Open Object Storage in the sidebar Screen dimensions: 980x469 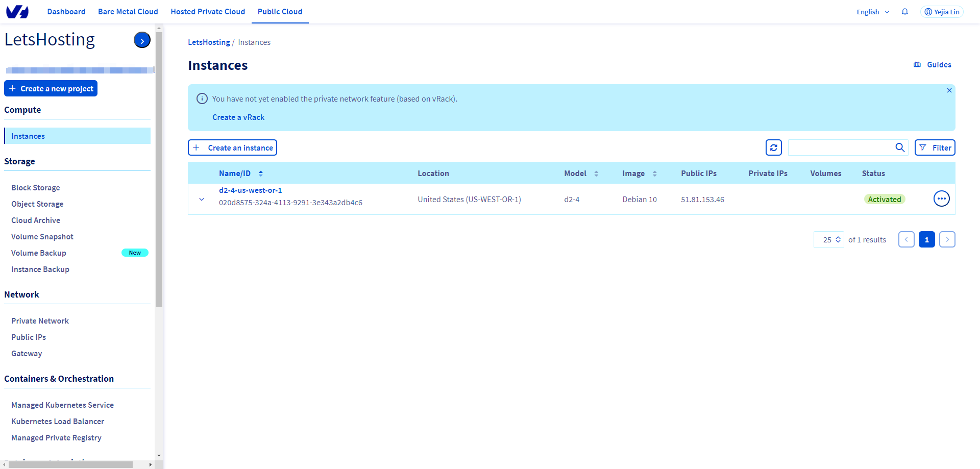click(x=37, y=204)
